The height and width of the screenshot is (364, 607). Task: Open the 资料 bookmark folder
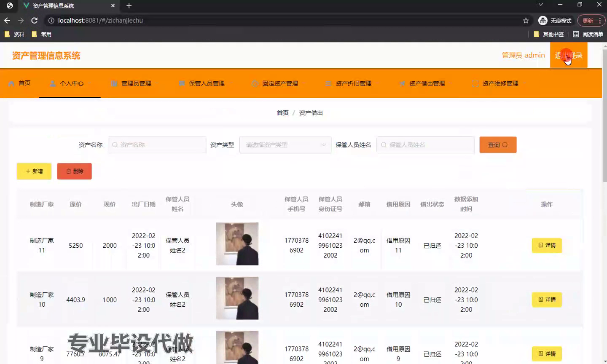click(x=15, y=34)
